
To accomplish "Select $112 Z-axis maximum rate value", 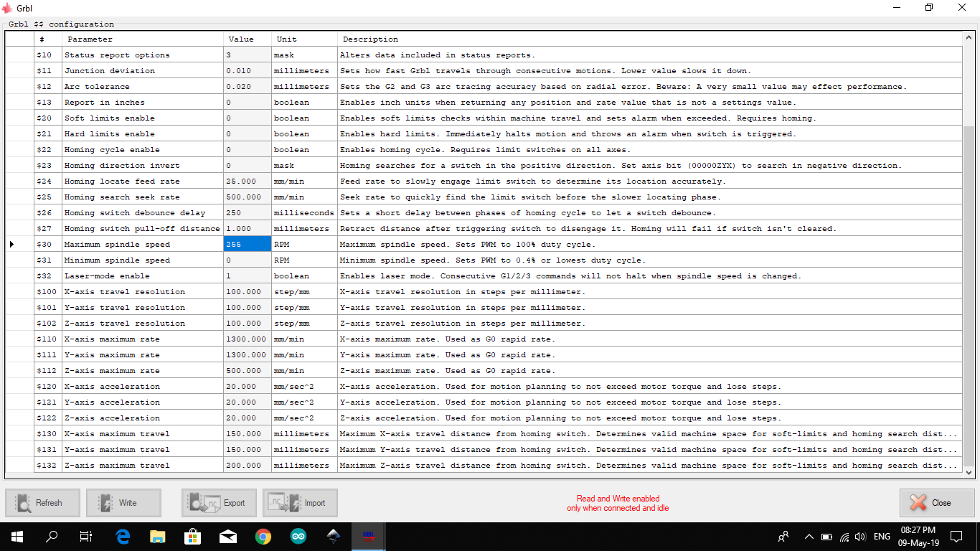I will [x=247, y=371].
